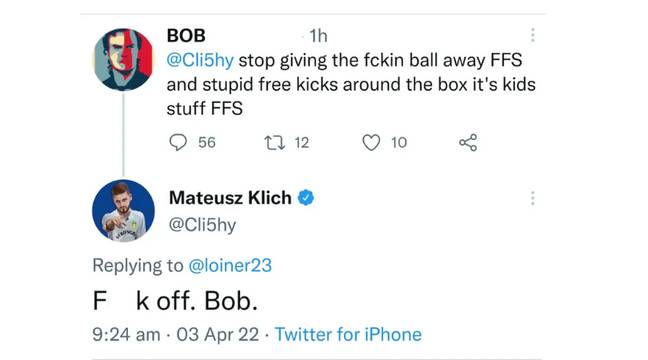648x360 pixels.
Task: Open the share icon on BOB's tweet
Action: coord(468,143)
